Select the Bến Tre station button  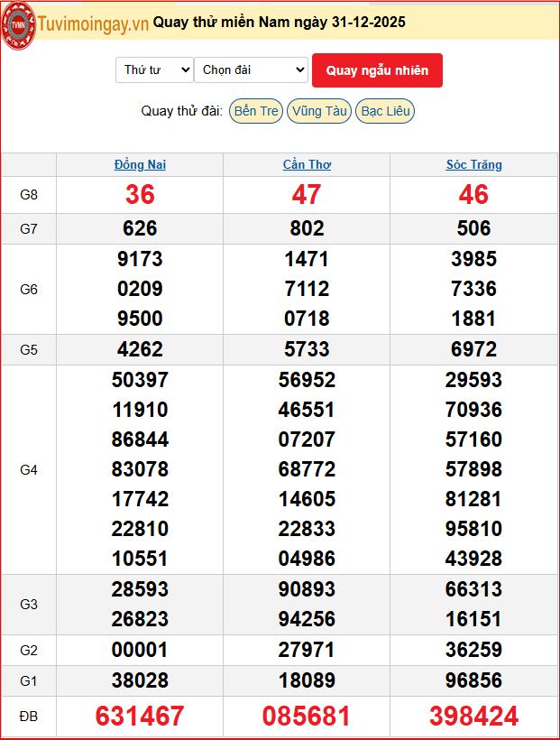coord(255,111)
